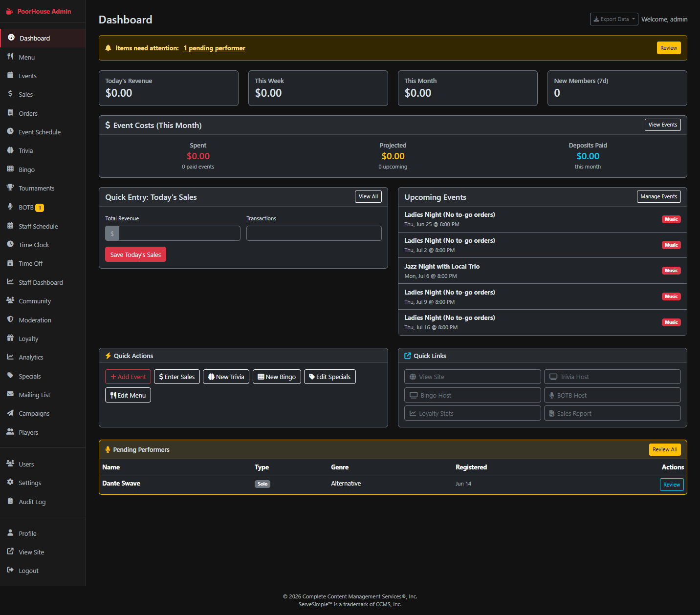Click the Mailing List envelope icon
This screenshot has width=700, height=615.
tap(10, 394)
